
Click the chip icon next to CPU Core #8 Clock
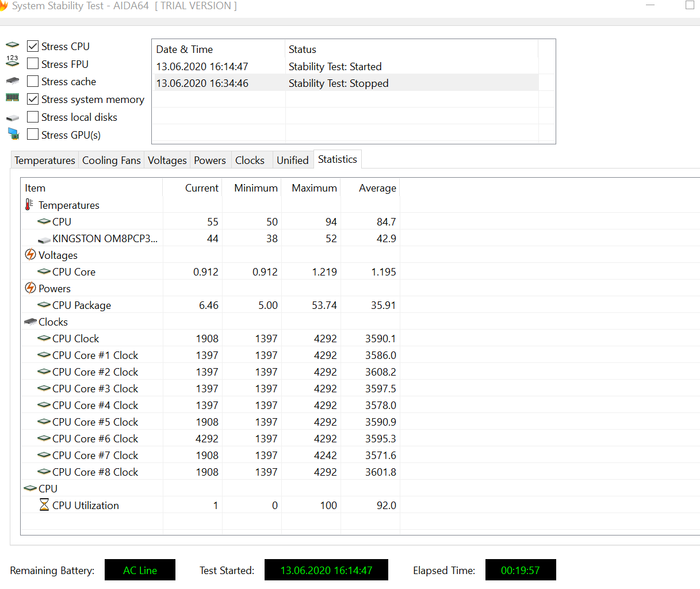44,471
